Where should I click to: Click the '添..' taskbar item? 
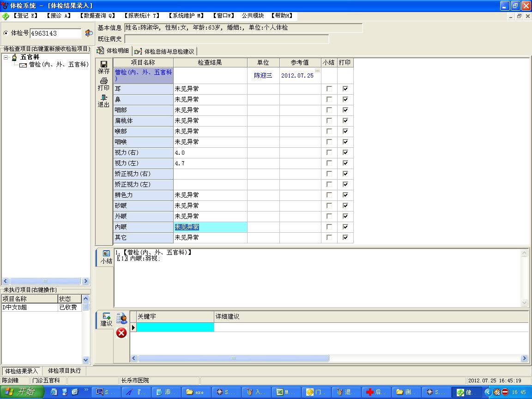(165, 392)
